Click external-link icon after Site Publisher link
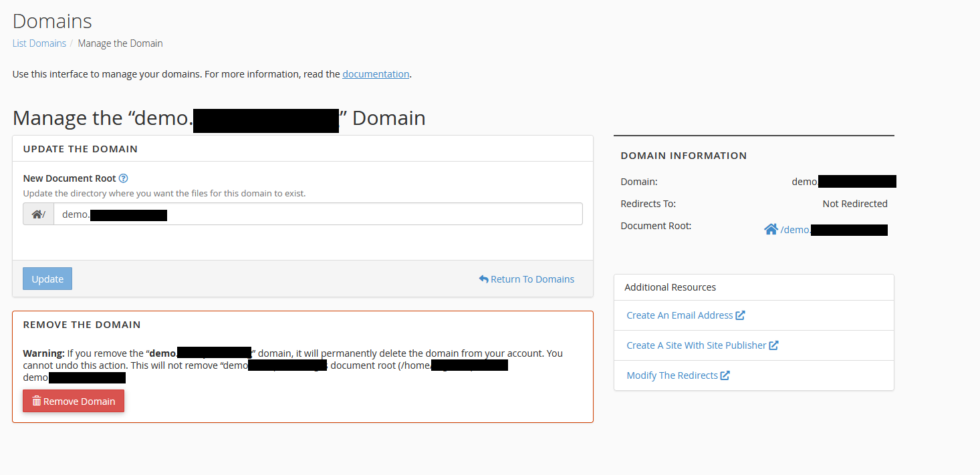This screenshot has height=475, width=980. 773,345
